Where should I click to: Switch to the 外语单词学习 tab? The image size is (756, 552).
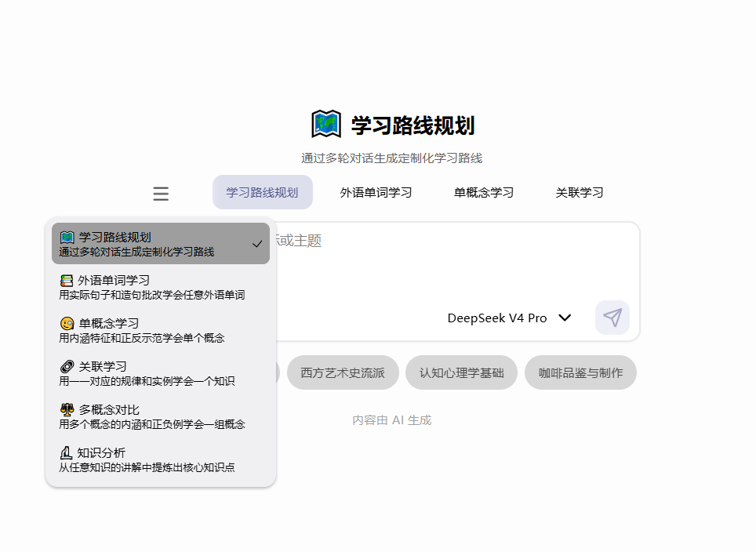point(376,192)
